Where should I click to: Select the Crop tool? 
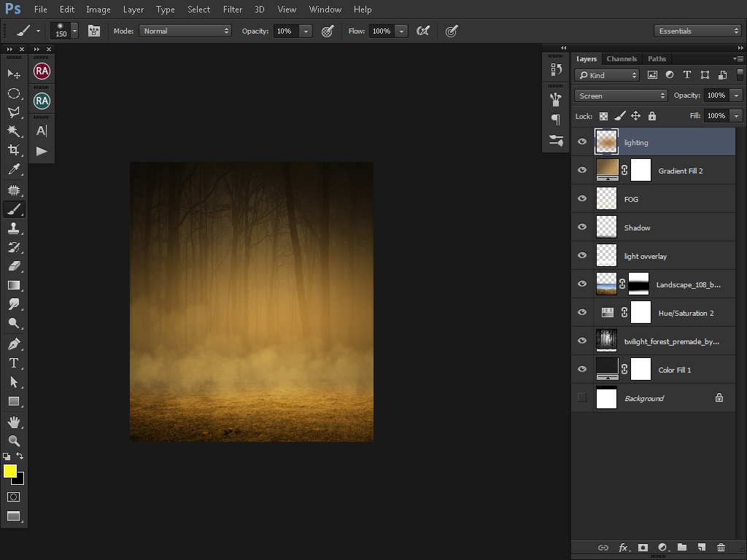click(13, 150)
